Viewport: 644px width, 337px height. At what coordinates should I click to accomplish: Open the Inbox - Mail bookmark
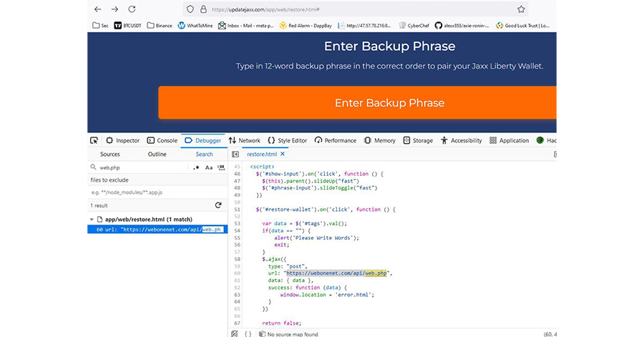tap(245, 26)
